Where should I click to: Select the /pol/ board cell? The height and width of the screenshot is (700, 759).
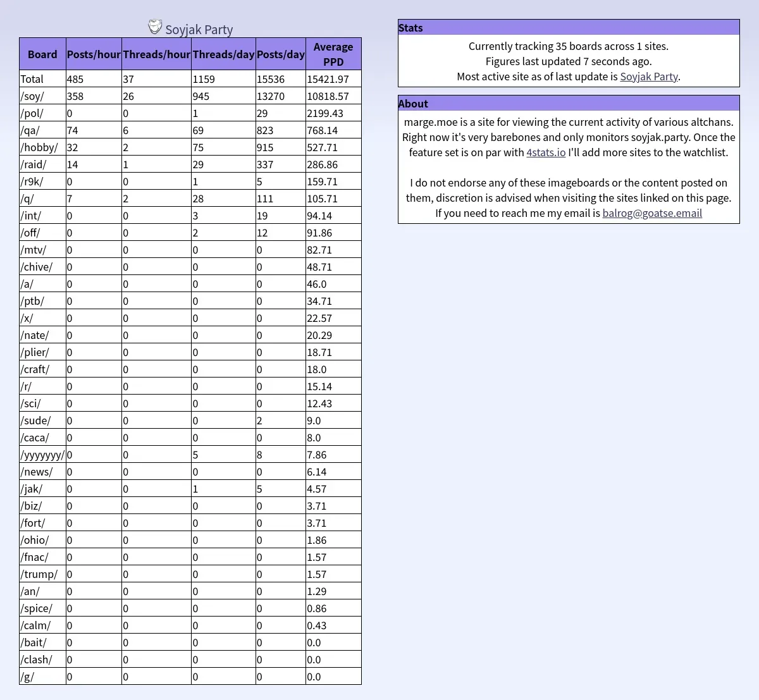point(42,113)
